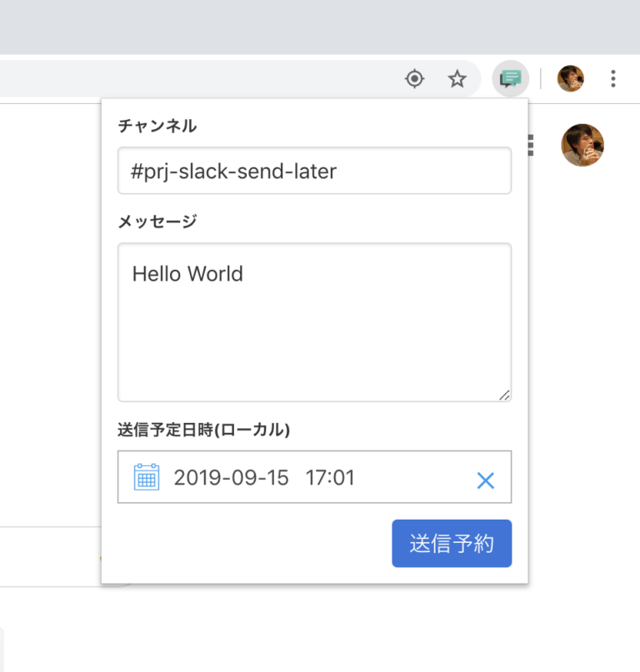Open the channel picker for #prj-slack-send-later
This screenshot has height=672, width=640.
tap(314, 171)
